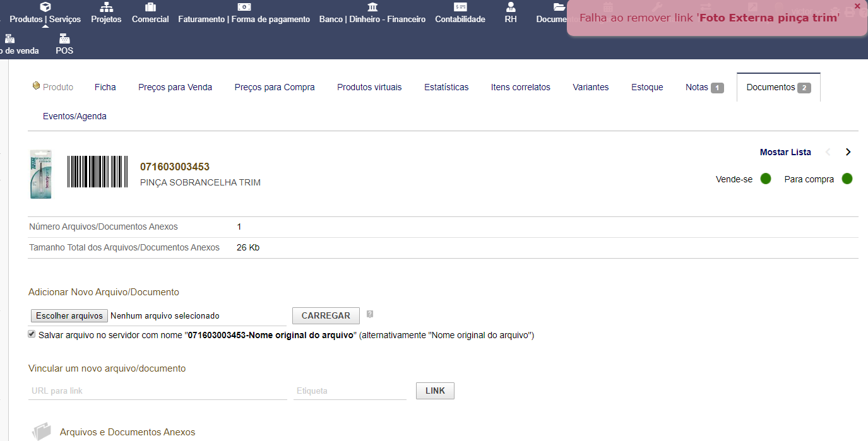
Task: Click the Projetos sitemap icon
Action: pos(106,7)
